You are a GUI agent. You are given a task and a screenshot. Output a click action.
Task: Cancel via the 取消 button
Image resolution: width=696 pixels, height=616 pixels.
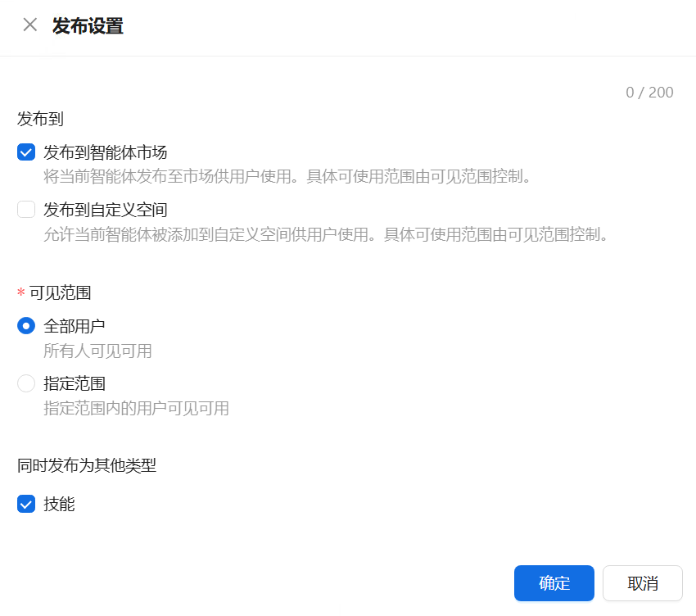[x=642, y=583]
